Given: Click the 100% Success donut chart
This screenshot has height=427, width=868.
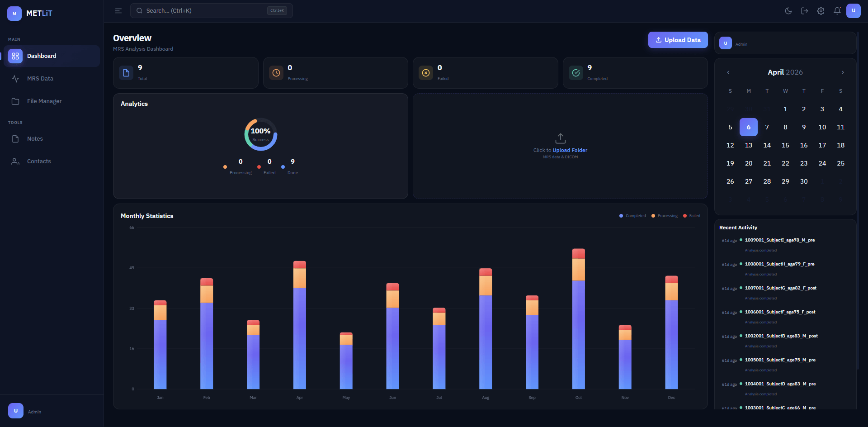Looking at the screenshot, I should tap(260, 134).
